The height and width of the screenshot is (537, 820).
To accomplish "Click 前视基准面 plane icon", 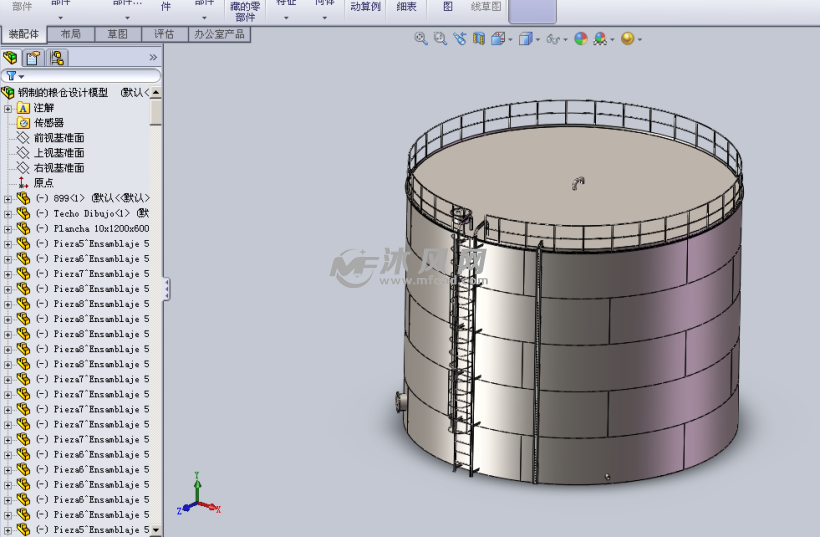I will [x=22, y=138].
